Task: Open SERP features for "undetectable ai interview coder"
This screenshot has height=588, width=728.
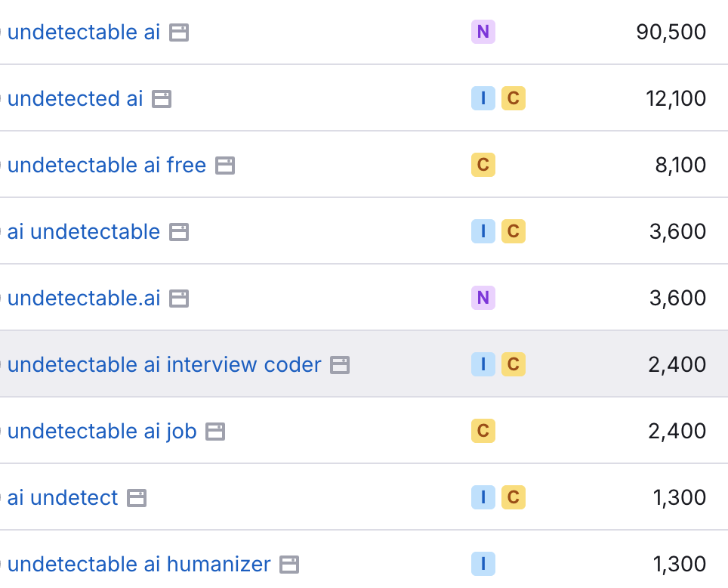Action: [341, 364]
